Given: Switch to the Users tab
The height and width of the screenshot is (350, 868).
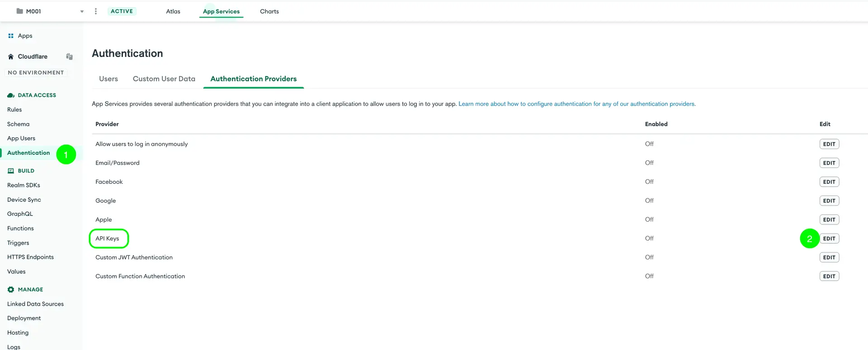Looking at the screenshot, I should 108,79.
